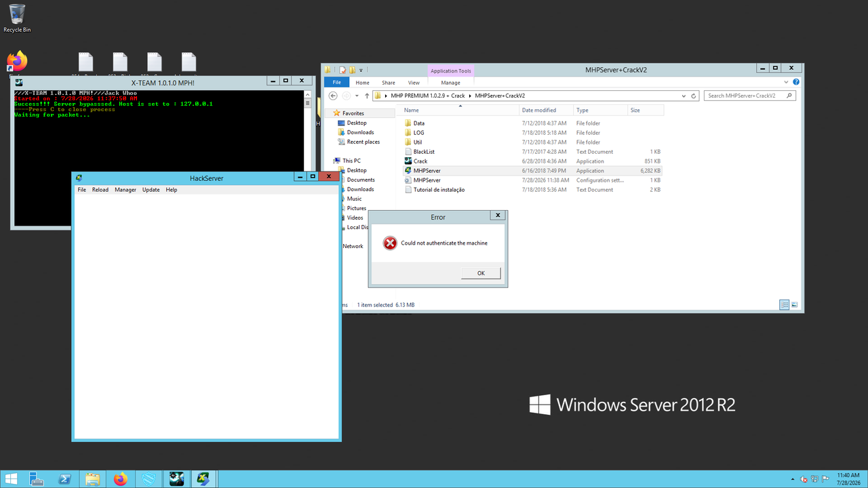Open Home tab in Explorer ribbon
Viewport: 868px width, 488px height.
tap(363, 83)
